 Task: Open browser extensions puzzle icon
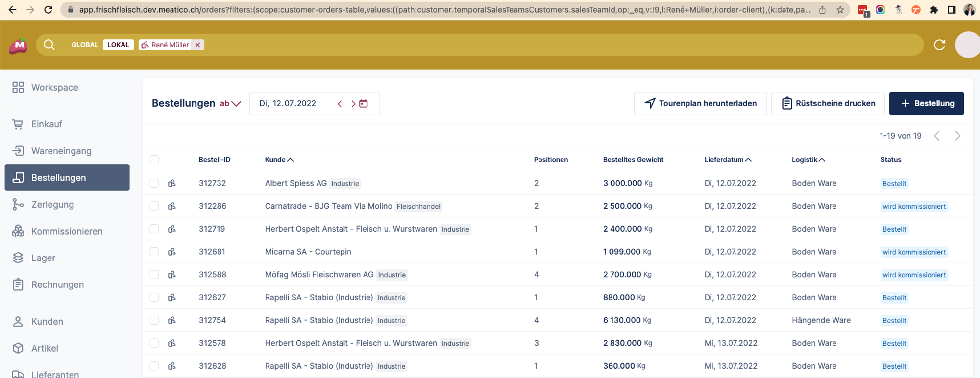click(933, 10)
